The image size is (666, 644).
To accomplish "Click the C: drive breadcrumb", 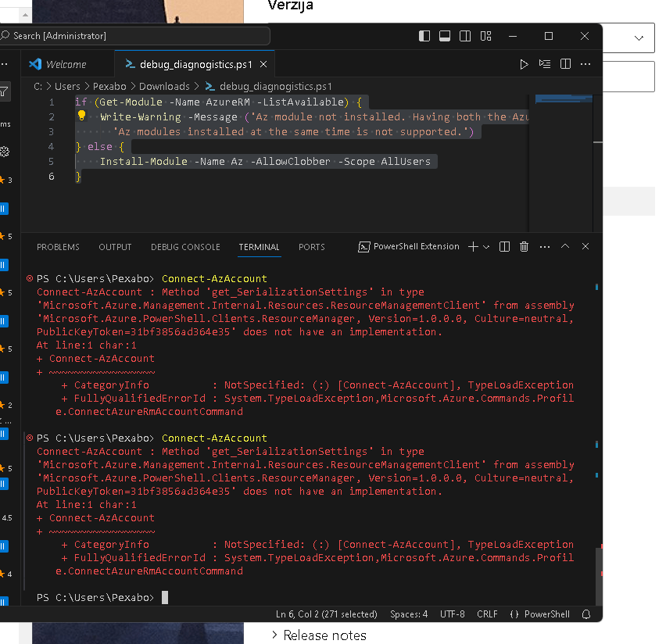I will 38,86.
